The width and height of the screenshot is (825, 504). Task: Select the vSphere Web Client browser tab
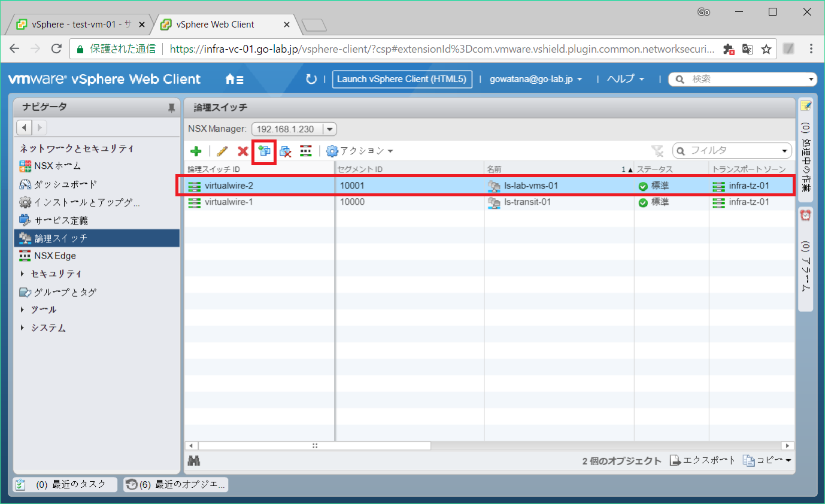click(x=216, y=25)
